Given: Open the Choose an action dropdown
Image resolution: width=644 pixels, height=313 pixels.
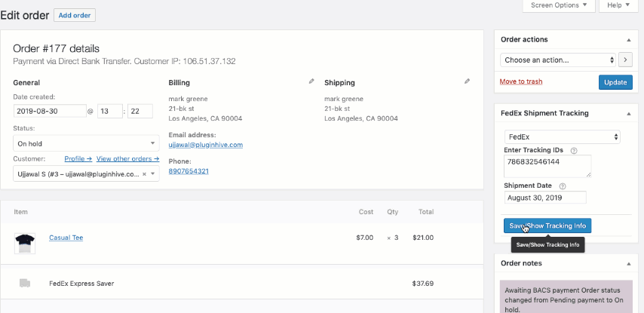Looking at the screenshot, I should point(558,60).
